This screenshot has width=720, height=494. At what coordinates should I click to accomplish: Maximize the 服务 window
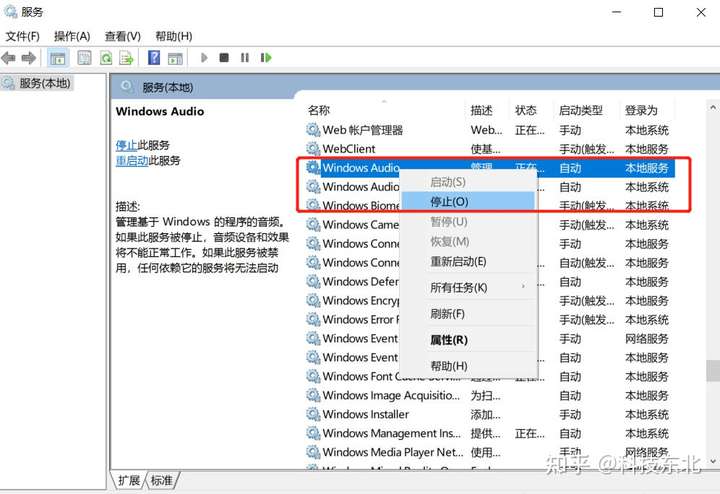click(658, 12)
